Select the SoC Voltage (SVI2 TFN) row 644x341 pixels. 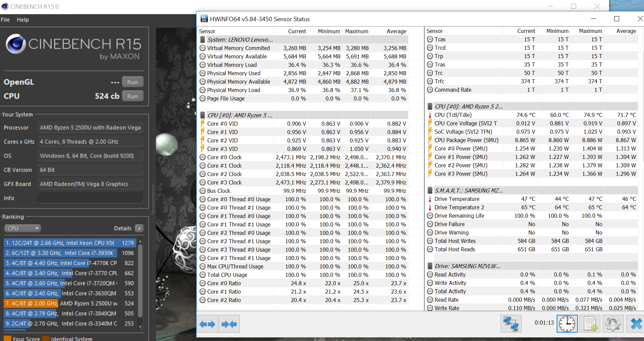pos(532,132)
